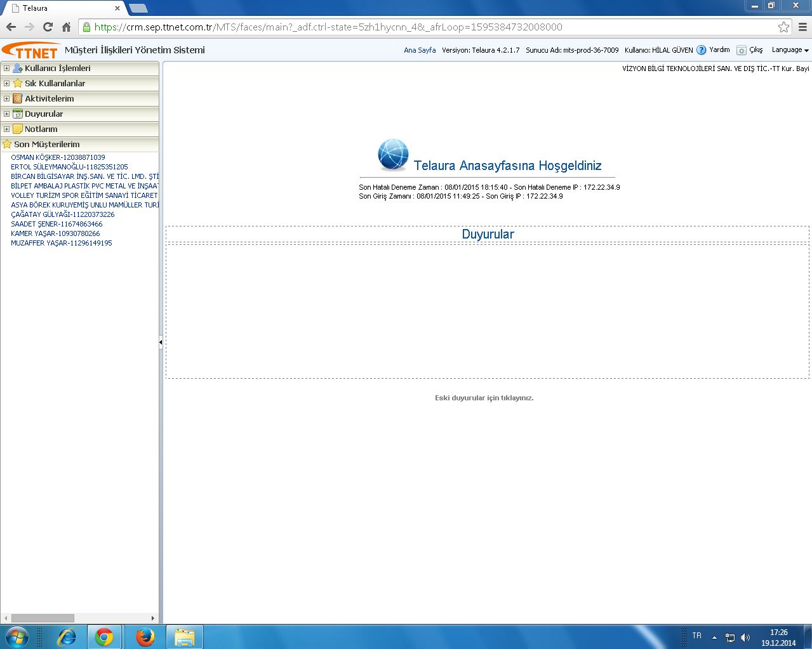Open customer MUZAFFER YAŞAR-11296149195

click(x=62, y=243)
